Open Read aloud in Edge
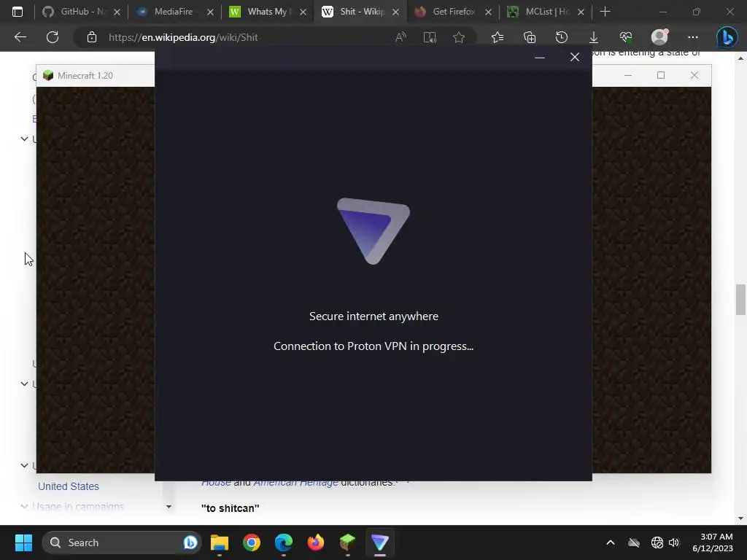 point(400,37)
